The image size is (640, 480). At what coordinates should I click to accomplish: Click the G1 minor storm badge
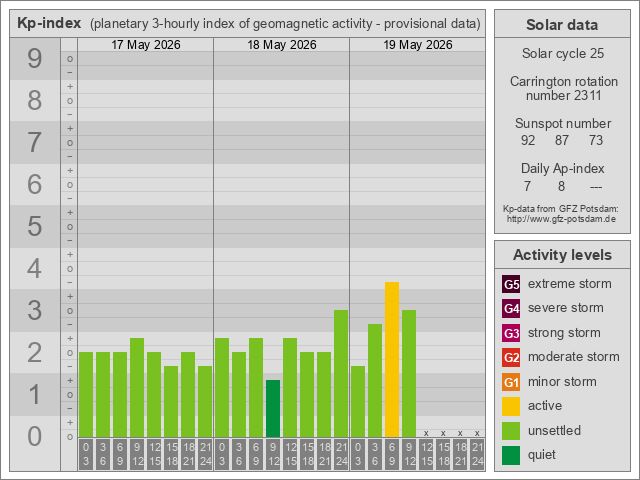(x=511, y=382)
